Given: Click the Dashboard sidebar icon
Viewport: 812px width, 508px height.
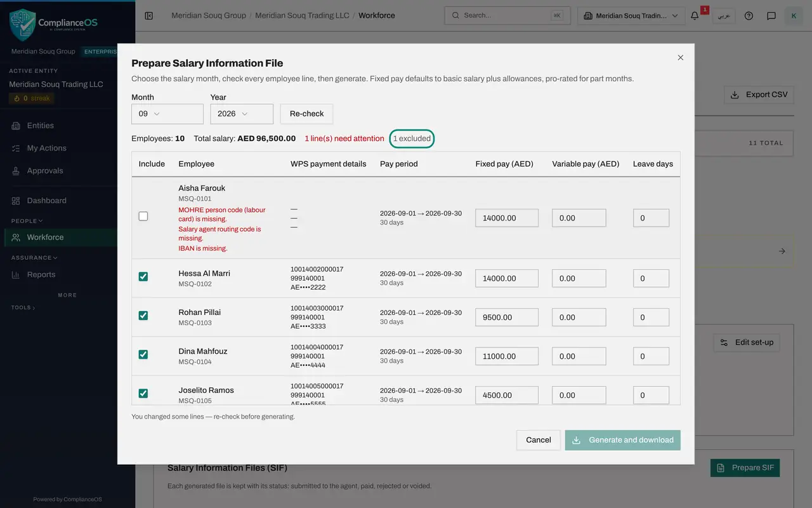Looking at the screenshot, I should [x=16, y=201].
